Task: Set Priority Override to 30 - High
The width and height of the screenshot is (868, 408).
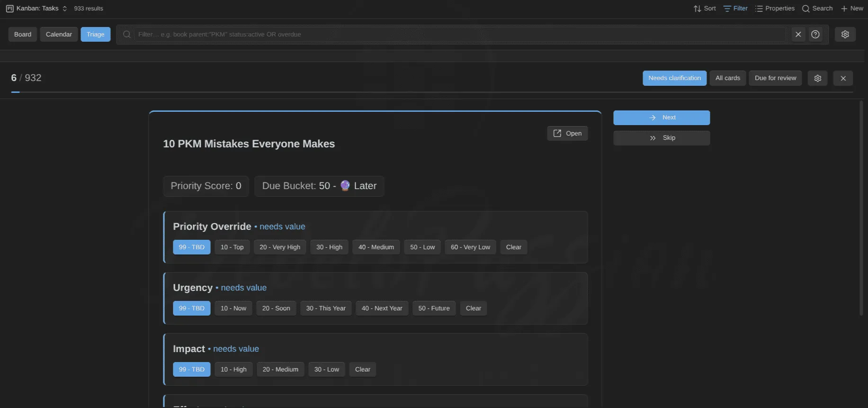Action: click(329, 247)
